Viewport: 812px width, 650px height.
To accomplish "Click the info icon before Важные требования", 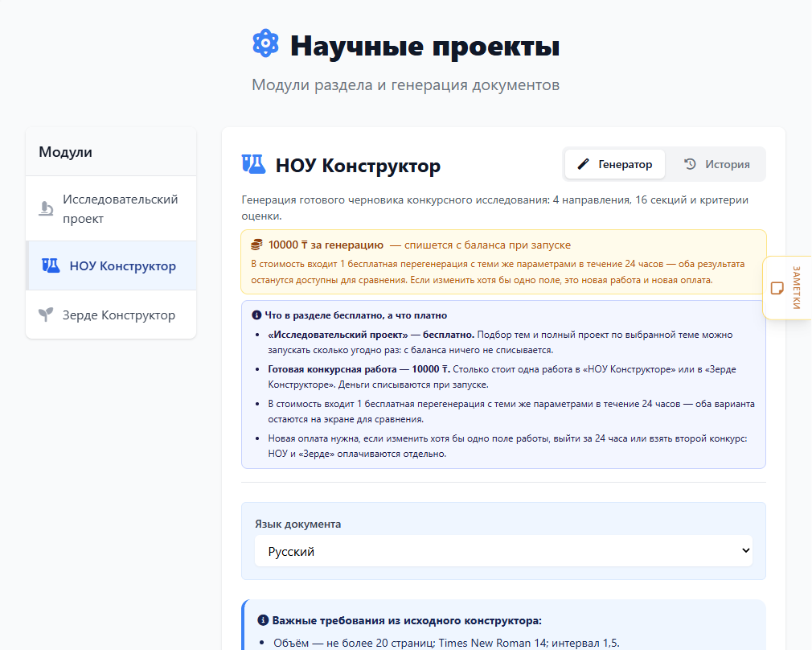I will [x=263, y=620].
